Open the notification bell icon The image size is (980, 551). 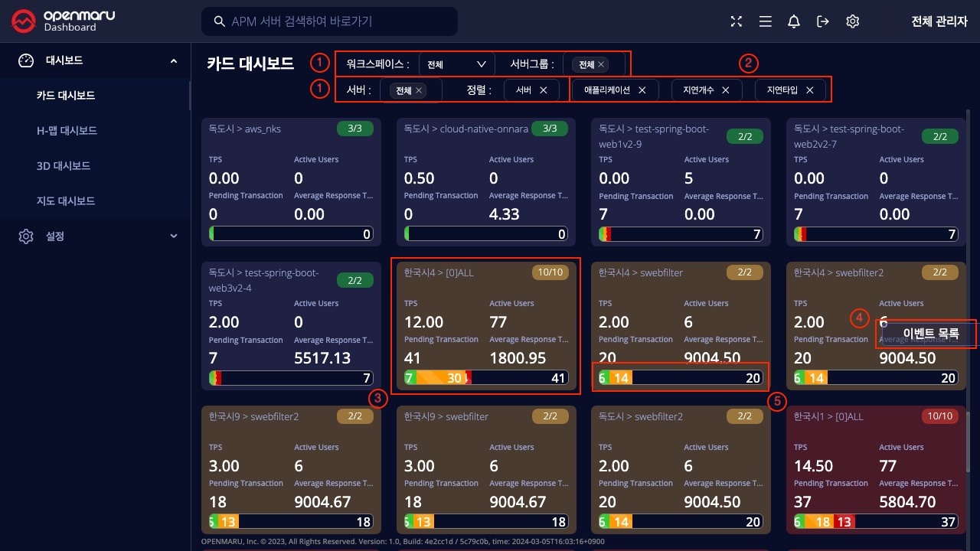(794, 21)
